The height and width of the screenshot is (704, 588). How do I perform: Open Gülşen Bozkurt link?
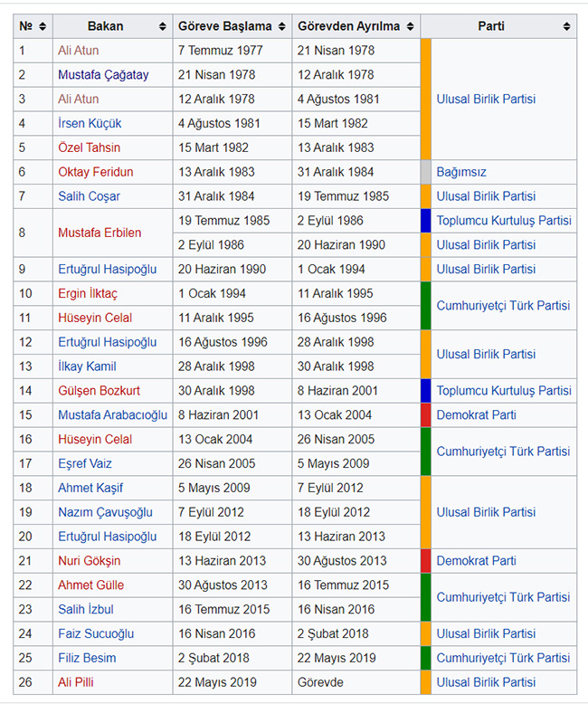point(99,391)
